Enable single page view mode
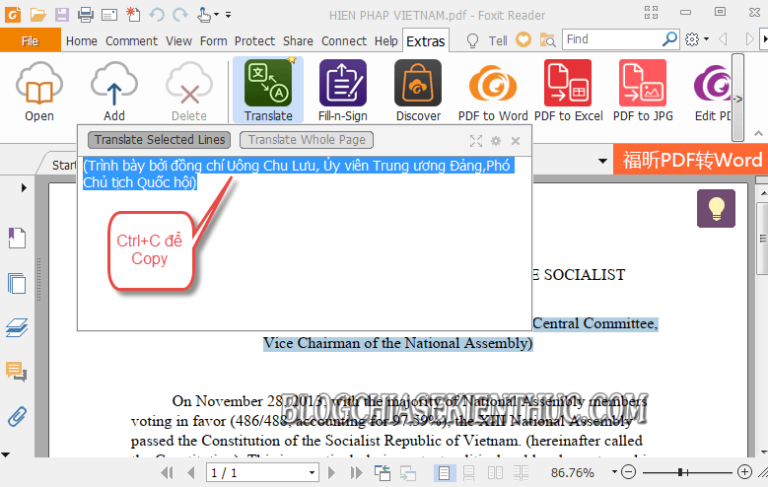 443,472
